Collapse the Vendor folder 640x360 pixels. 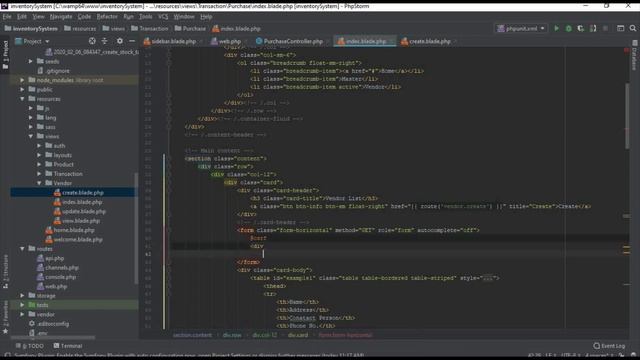(x=39, y=183)
